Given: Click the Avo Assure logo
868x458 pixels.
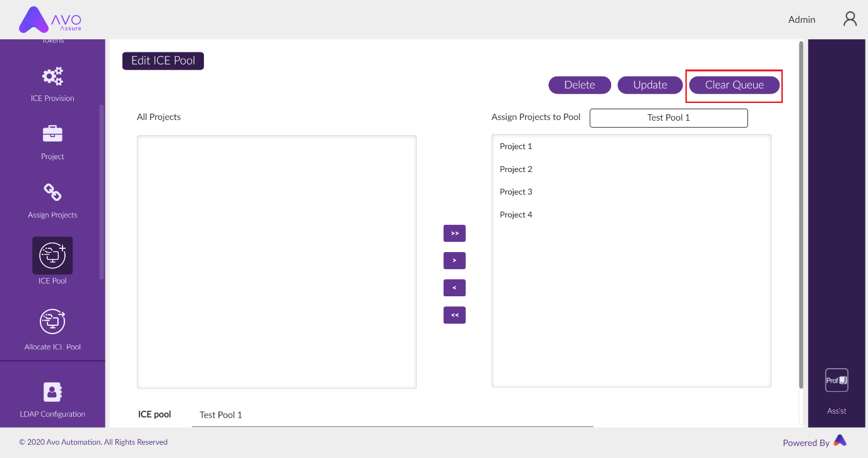Looking at the screenshot, I should 50,20.
